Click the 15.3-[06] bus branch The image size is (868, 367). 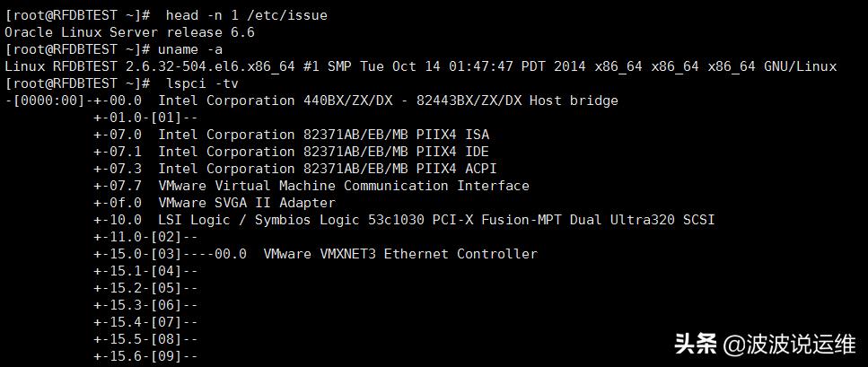(x=145, y=305)
